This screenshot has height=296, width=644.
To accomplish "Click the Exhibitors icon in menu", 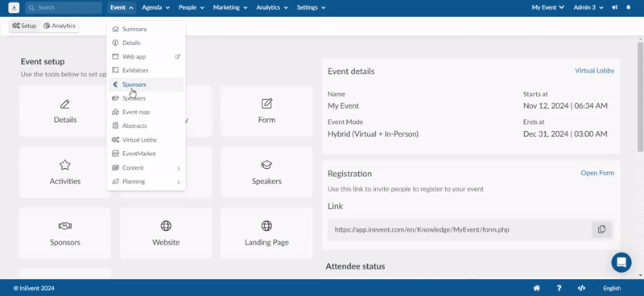I will [x=115, y=71].
